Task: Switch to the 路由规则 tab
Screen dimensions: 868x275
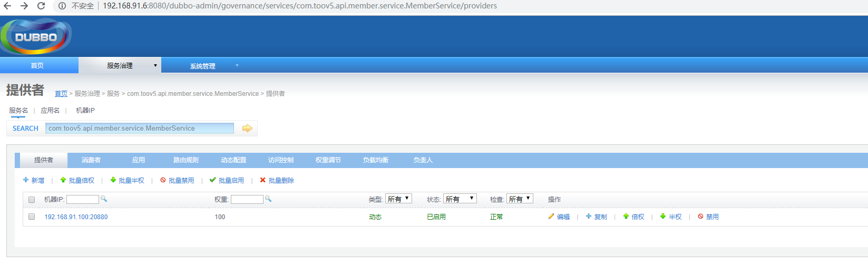Action: pyautogui.click(x=186, y=160)
